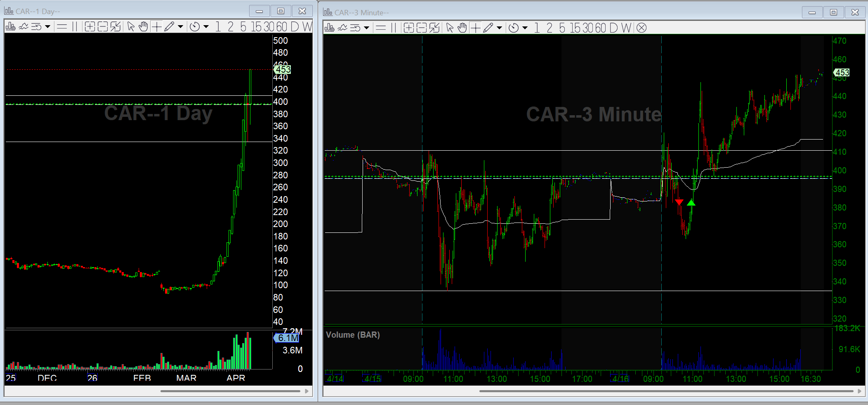Reset zoom to fit on CAR 1 Day chart

[x=116, y=27]
